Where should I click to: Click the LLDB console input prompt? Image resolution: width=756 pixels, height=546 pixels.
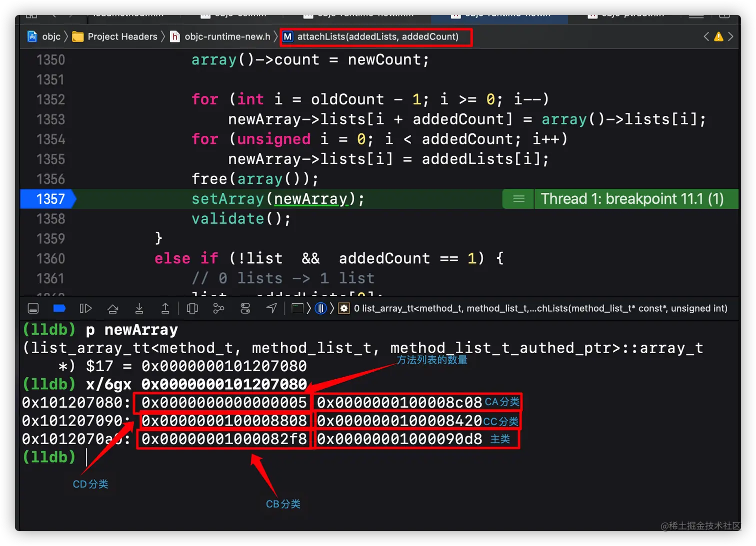[87, 457]
